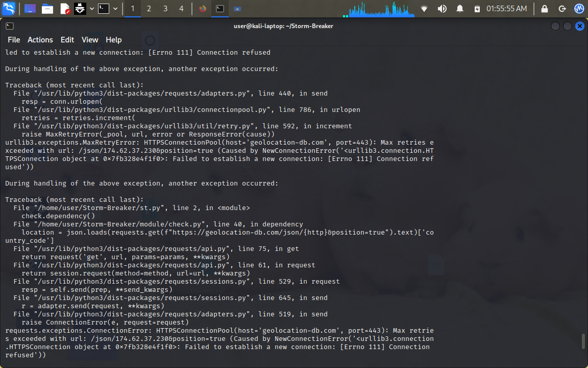Expand the dropdown beside the terminal launcher

pos(115,9)
